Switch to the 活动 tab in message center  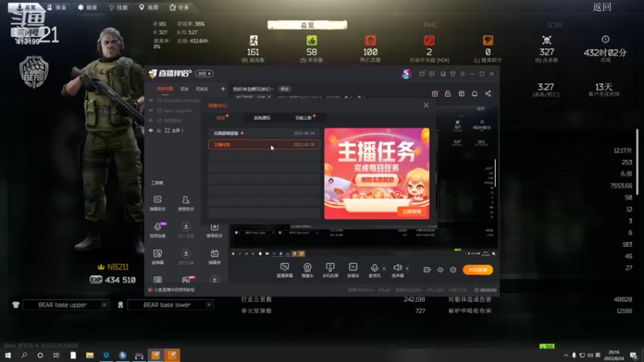(x=221, y=117)
